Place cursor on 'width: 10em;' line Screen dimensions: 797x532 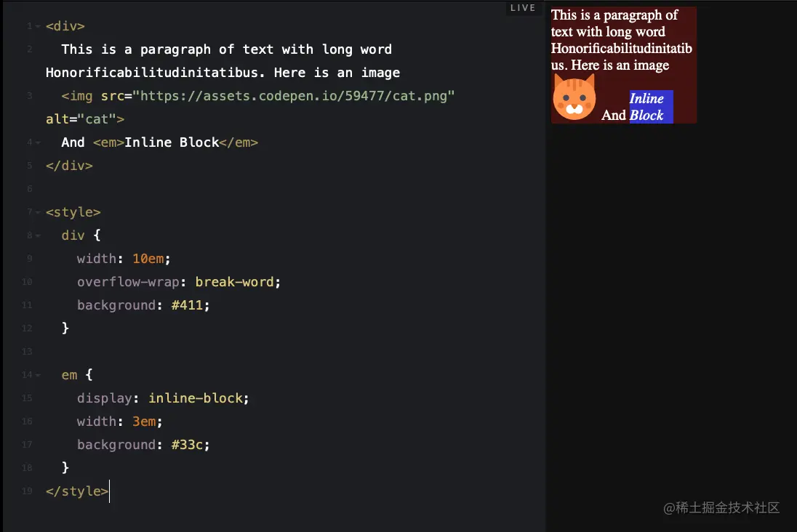[x=124, y=259]
